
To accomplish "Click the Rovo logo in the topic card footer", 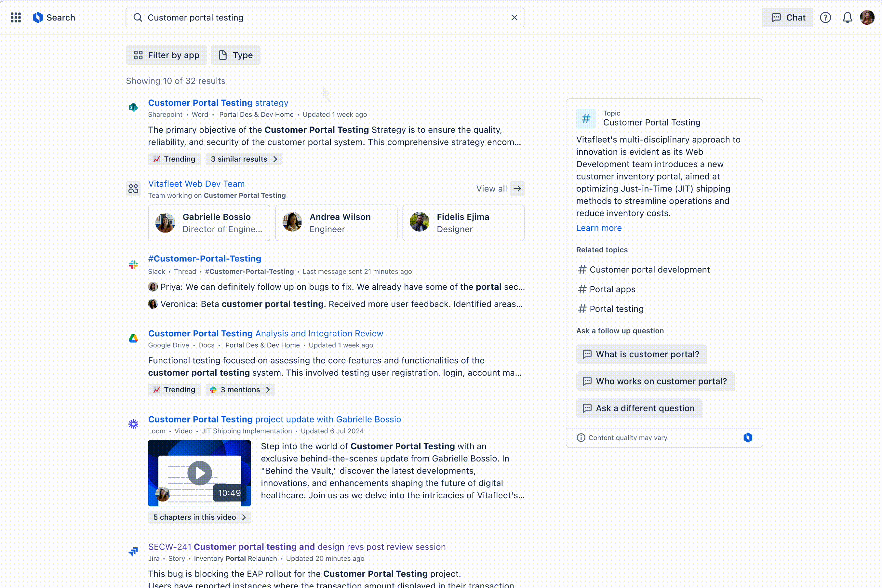I will [x=748, y=437].
